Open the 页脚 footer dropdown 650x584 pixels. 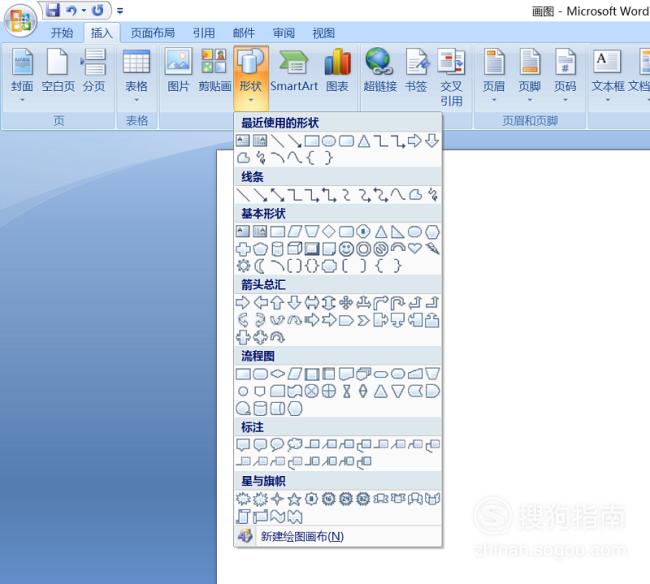tap(529, 75)
